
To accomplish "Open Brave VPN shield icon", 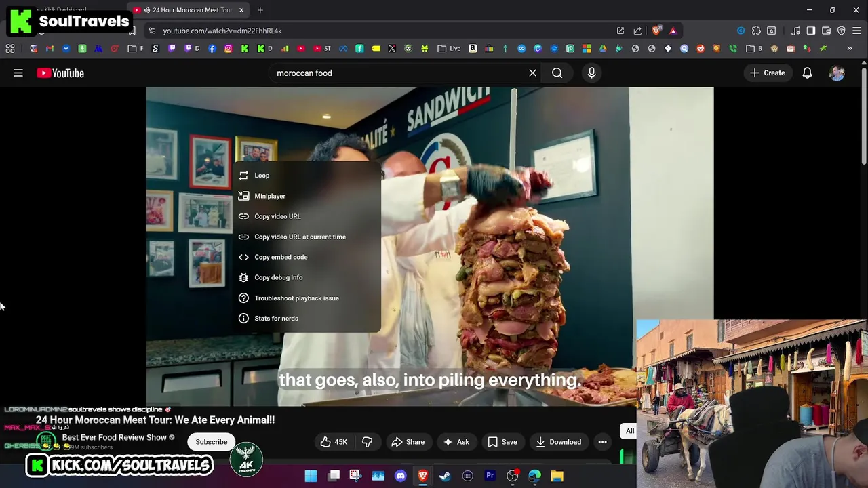I will click(x=842, y=30).
